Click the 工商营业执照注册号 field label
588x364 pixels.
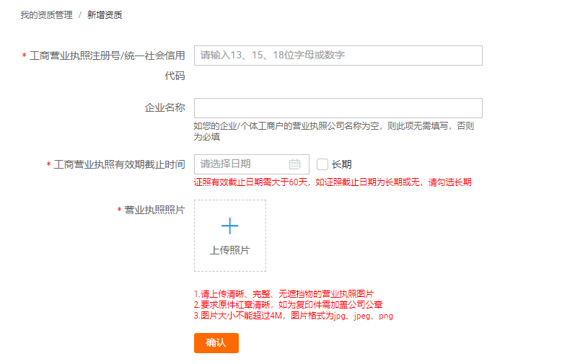[107, 56]
